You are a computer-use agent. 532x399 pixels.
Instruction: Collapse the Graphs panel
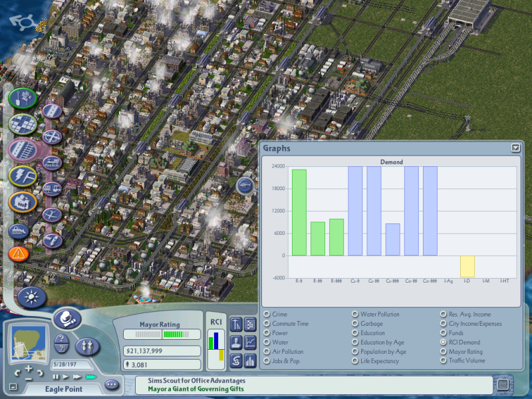515,148
